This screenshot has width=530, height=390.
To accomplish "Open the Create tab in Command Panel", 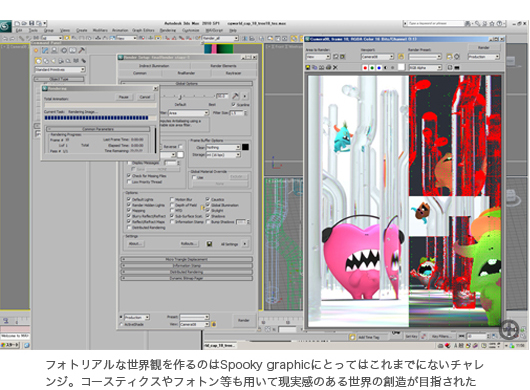I will tap(36, 50).
